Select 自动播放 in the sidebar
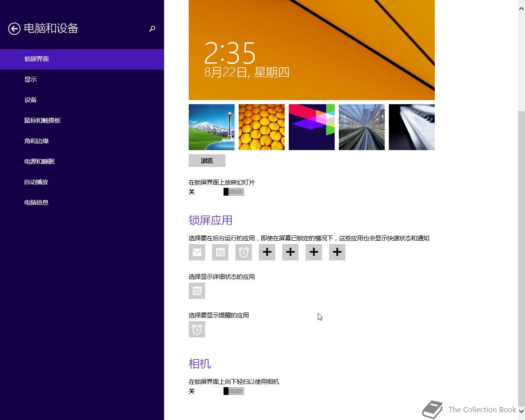 [x=82, y=182]
